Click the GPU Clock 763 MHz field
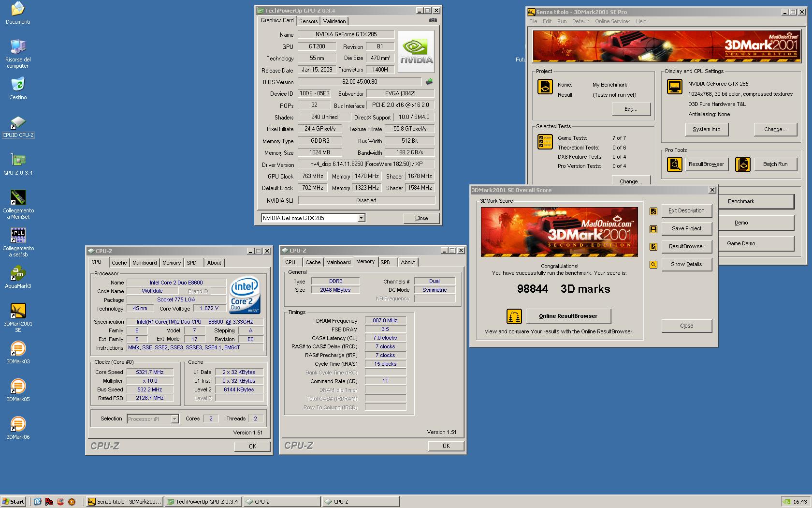The height and width of the screenshot is (508, 812). pyautogui.click(x=313, y=177)
